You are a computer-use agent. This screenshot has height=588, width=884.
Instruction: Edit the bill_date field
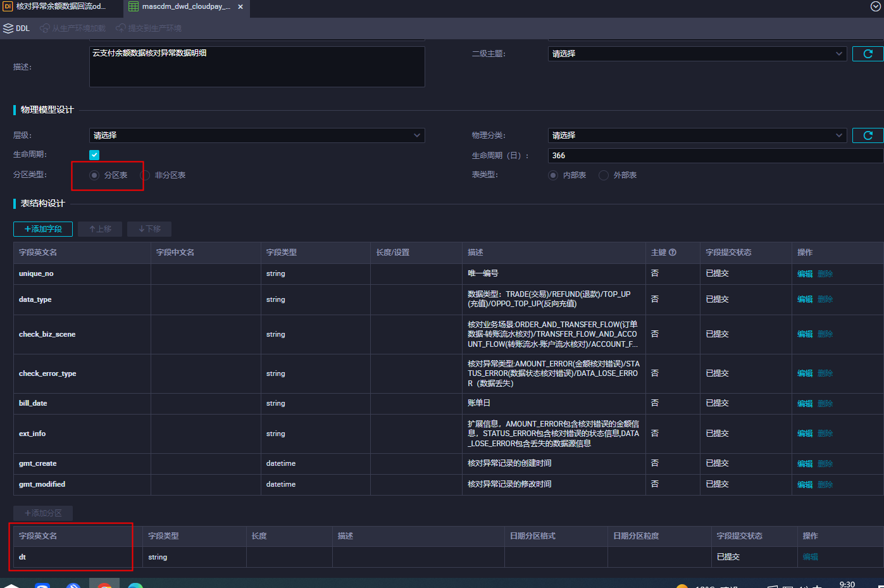pyautogui.click(x=805, y=404)
